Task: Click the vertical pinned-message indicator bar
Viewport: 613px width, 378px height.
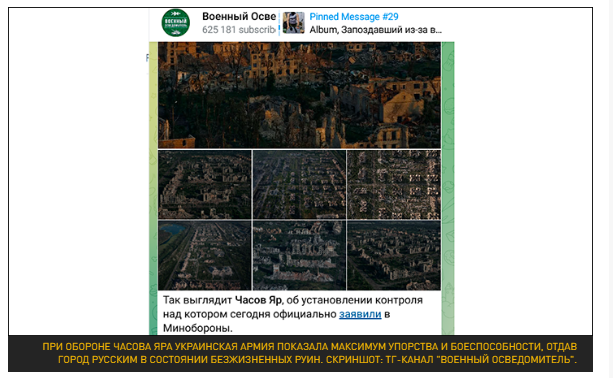Action: coord(279,23)
